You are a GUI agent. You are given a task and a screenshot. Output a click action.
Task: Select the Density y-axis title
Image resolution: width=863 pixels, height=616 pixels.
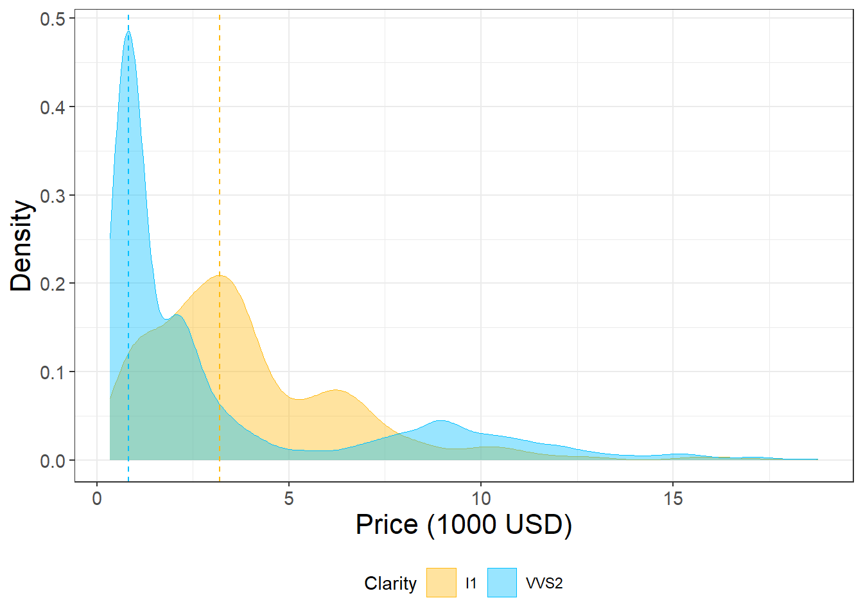(21, 246)
